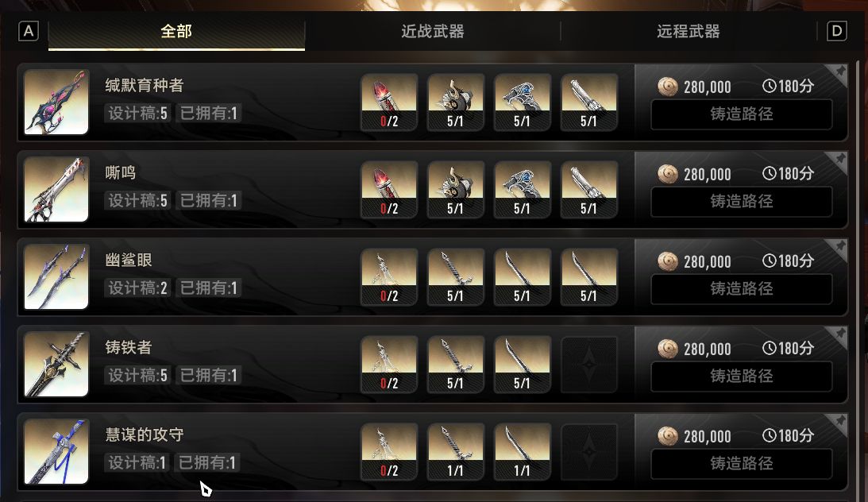Pin the 缄默育种者 blueprint
This screenshot has height=502, width=868.
[839, 71]
